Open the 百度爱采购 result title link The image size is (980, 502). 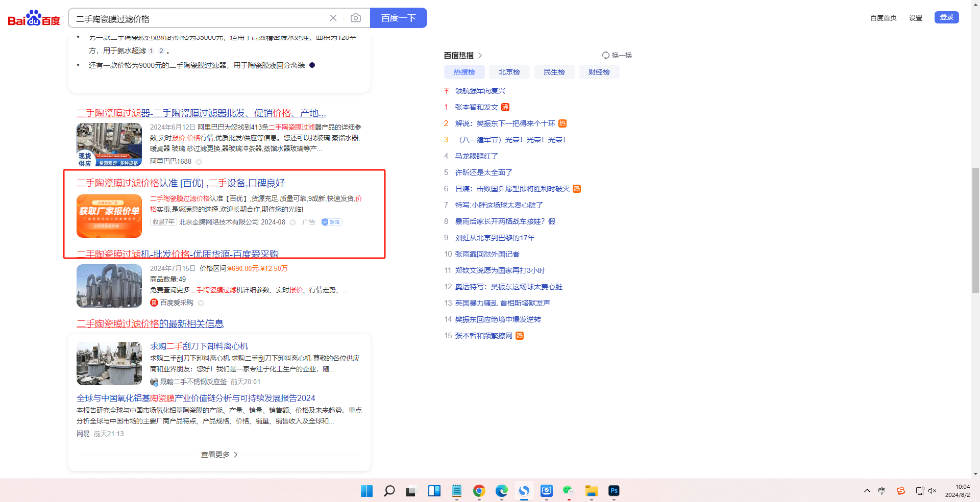(178, 254)
